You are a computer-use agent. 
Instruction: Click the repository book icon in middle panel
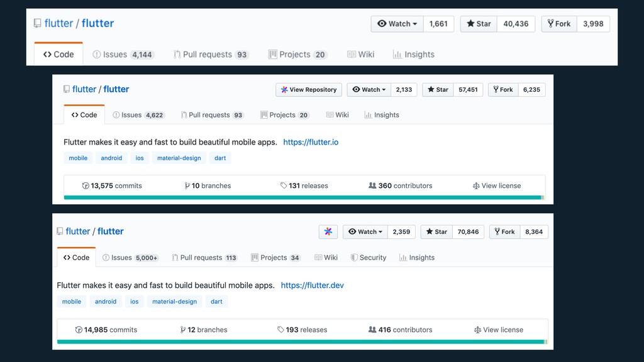[67, 89]
